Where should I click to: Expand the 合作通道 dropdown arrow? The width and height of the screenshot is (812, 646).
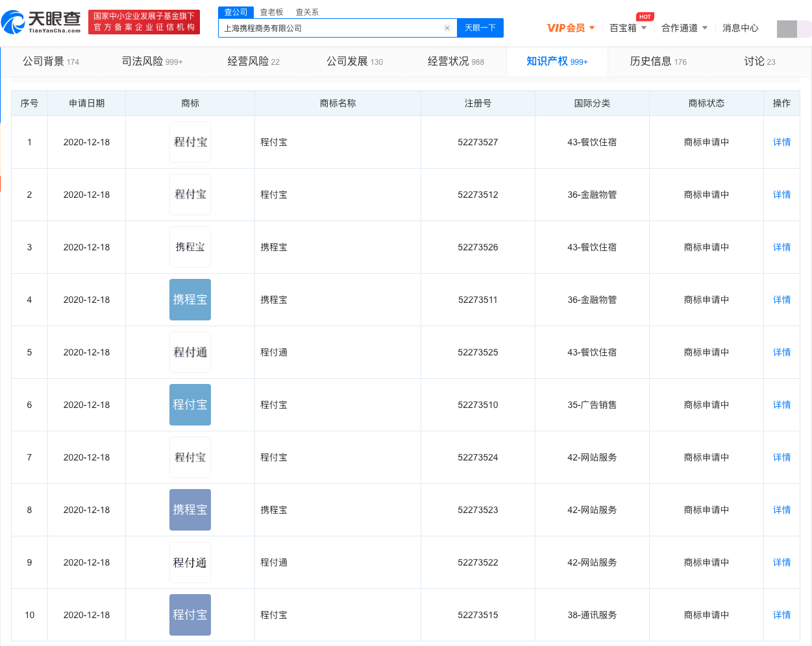[705, 29]
